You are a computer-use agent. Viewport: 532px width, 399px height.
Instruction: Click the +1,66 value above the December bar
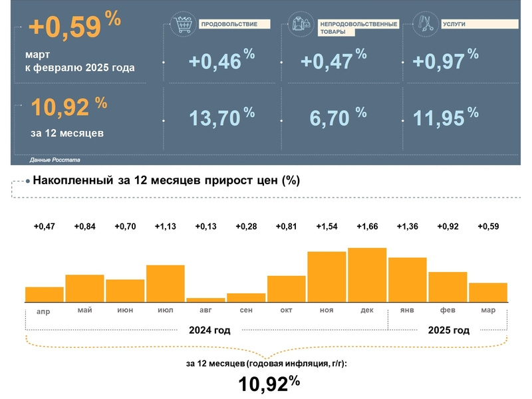366,226
